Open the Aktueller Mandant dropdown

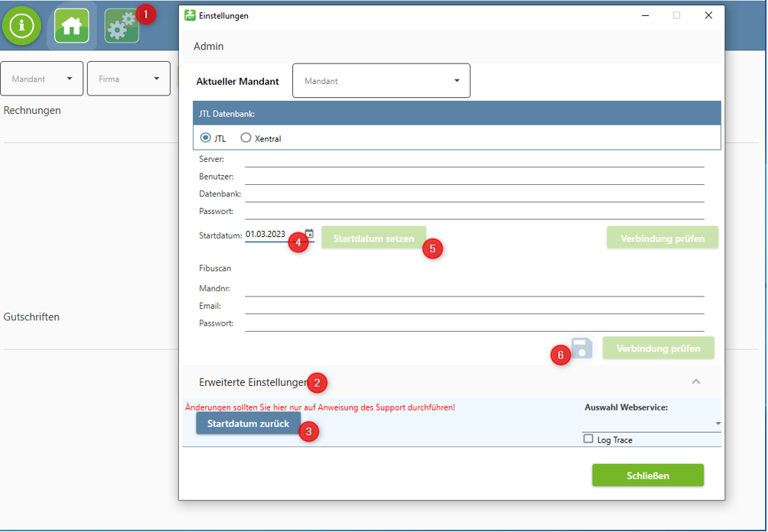pyautogui.click(x=381, y=81)
